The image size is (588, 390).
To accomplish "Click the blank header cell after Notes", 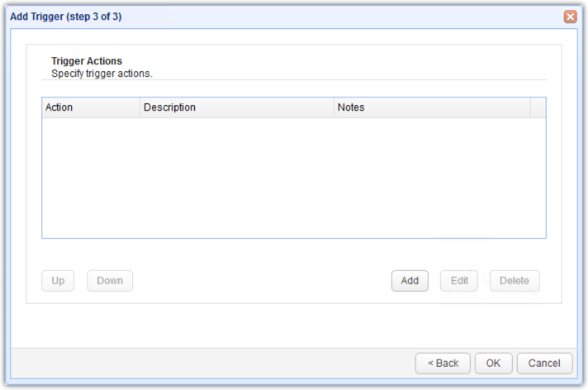I will (538, 107).
